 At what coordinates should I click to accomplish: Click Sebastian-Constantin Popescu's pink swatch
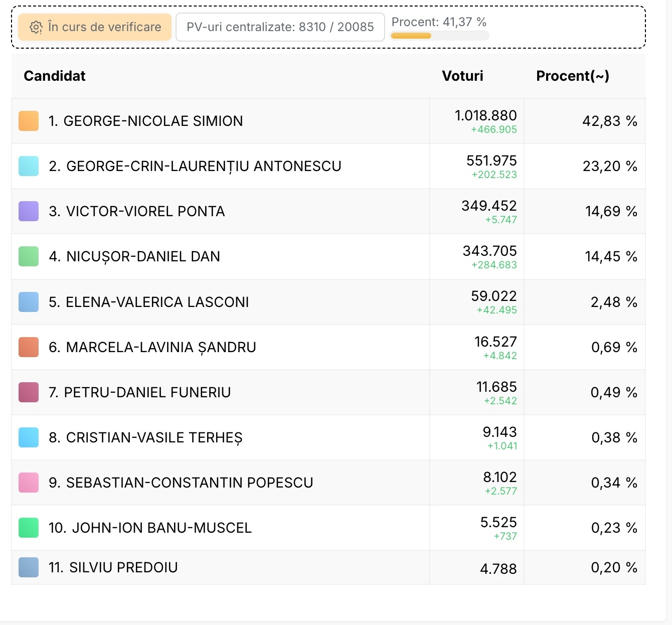(29, 483)
